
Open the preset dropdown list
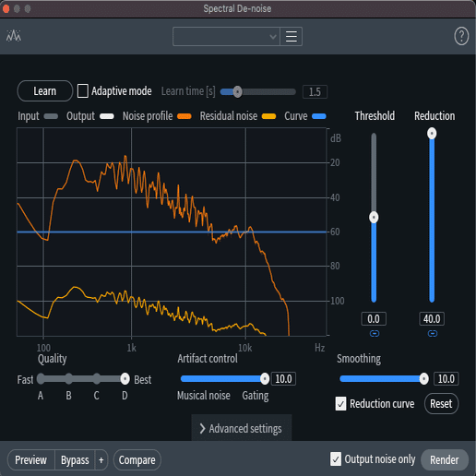tap(226, 37)
